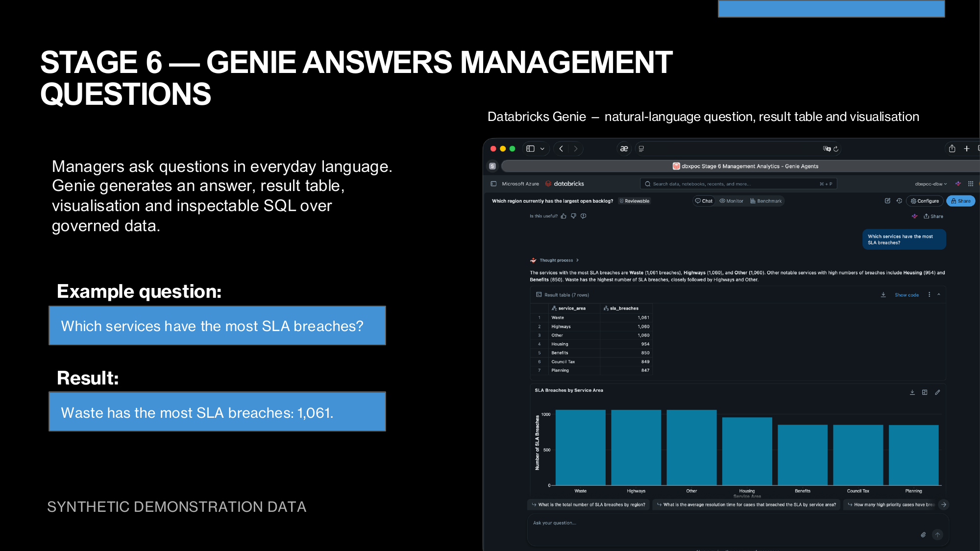Click the 847 value in the Planning row
This screenshot has width=980, height=551.
pyautogui.click(x=645, y=370)
